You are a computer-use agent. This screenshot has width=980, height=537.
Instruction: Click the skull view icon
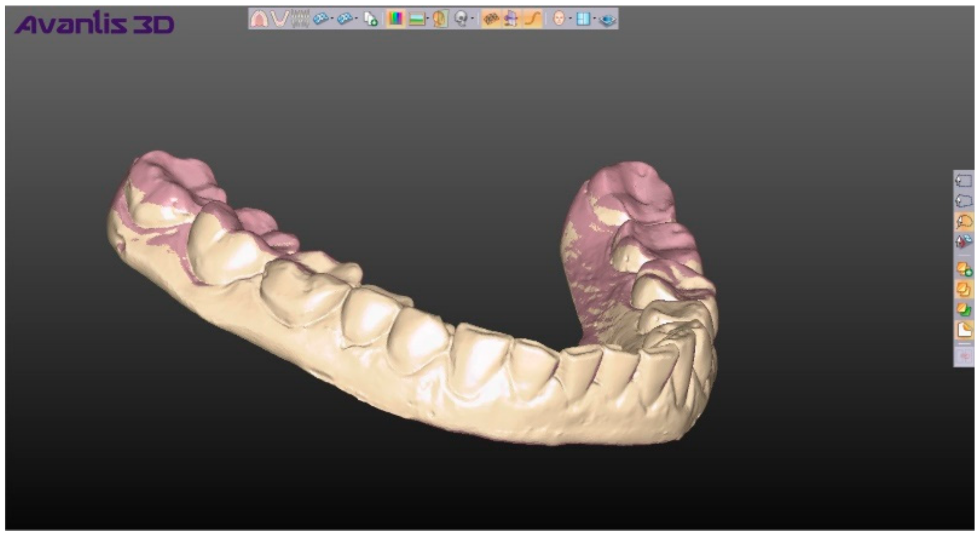click(x=461, y=19)
